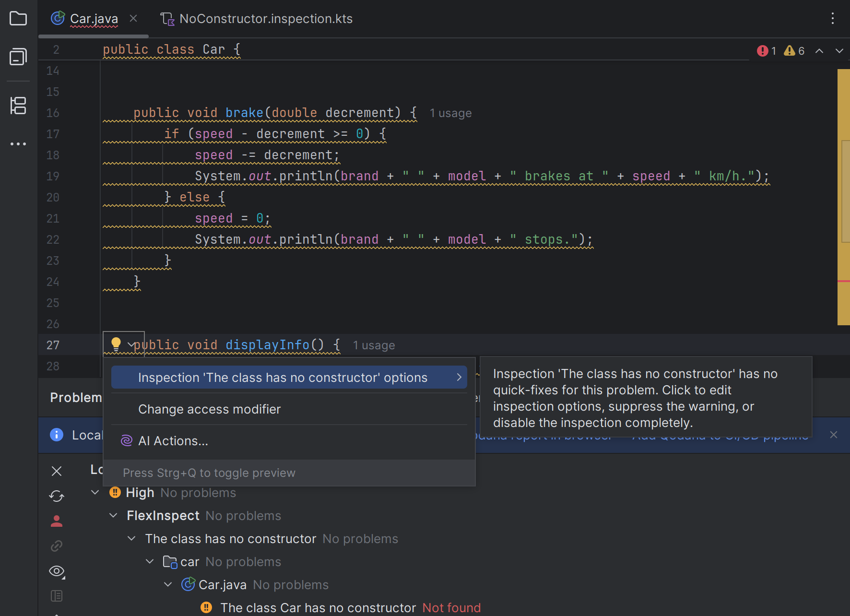
Task: Switch to Car.java tab
Action: [x=94, y=19]
